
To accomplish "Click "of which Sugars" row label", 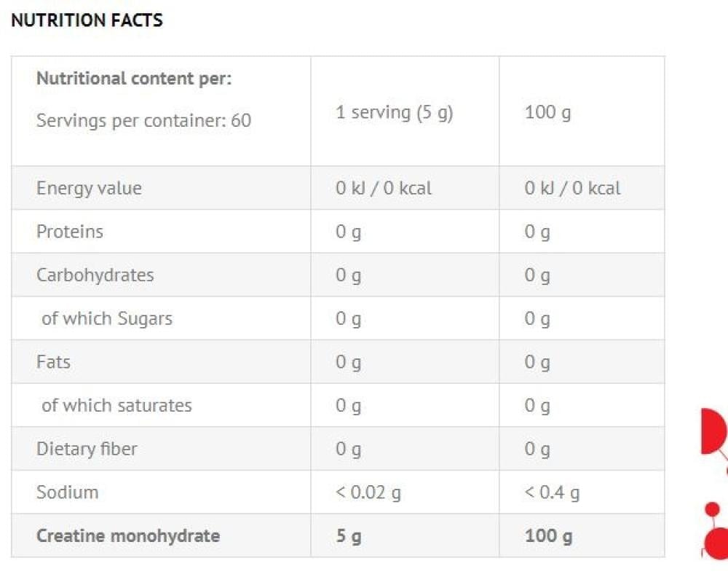I will point(107,318).
